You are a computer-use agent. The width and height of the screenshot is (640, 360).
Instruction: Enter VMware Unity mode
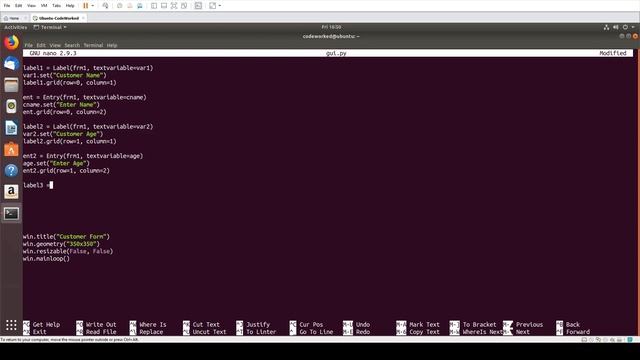tap(184, 6)
